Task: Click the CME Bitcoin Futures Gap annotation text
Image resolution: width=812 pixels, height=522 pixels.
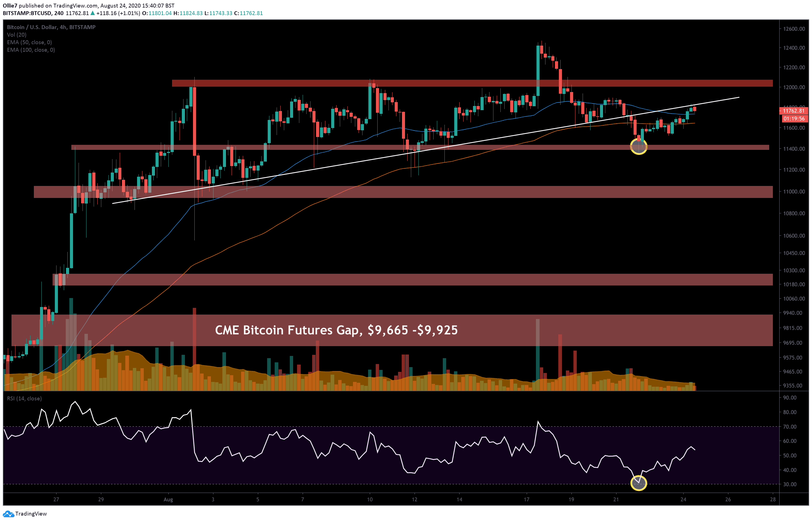Action: point(336,330)
